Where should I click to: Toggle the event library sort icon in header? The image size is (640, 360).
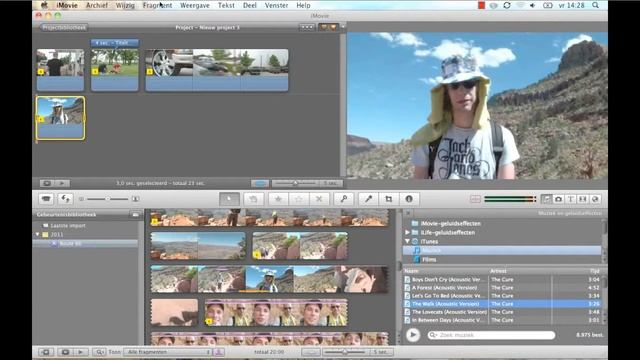tap(135, 214)
